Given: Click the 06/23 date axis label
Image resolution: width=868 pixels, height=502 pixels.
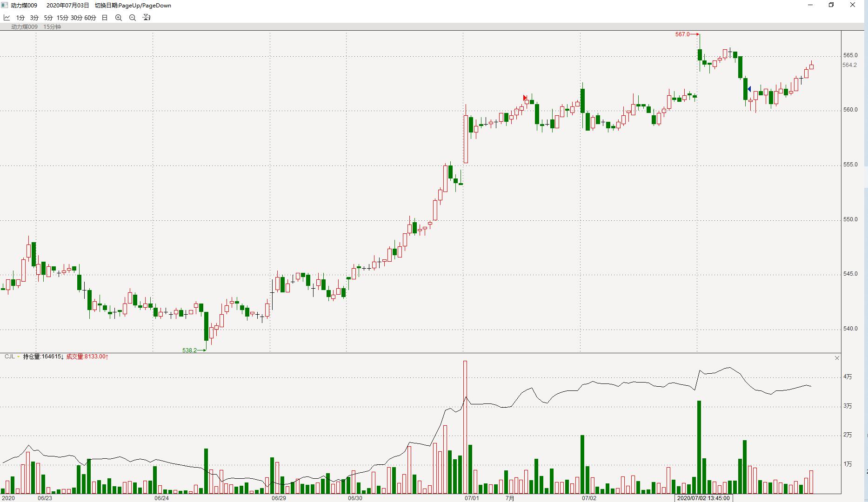Looking at the screenshot, I should pos(45,498).
